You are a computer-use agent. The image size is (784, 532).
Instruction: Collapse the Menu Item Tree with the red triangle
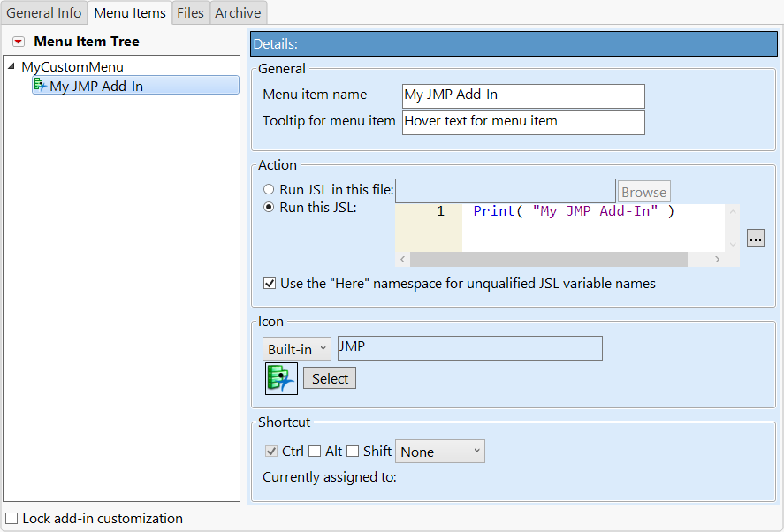[x=18, y=41]
